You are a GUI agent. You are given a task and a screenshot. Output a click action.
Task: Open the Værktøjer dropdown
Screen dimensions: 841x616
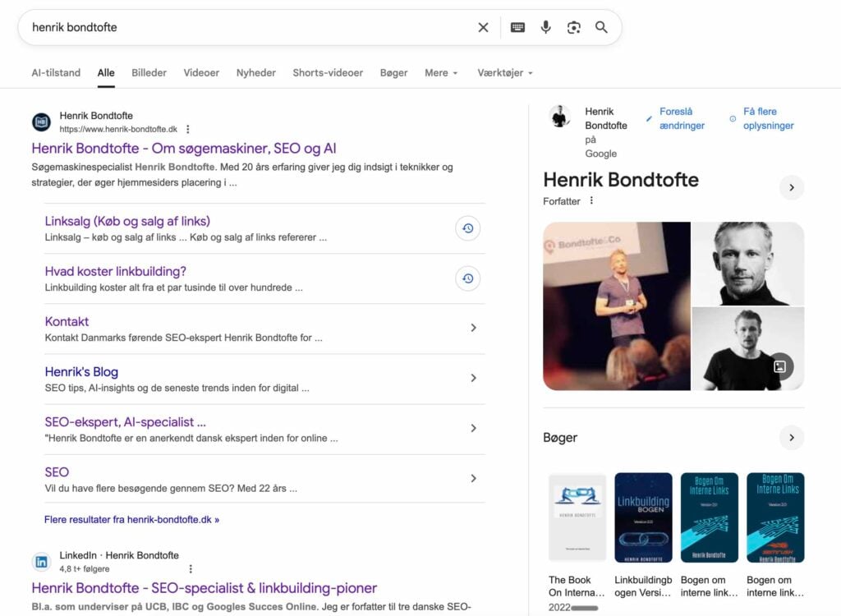(x=505, y=72)
